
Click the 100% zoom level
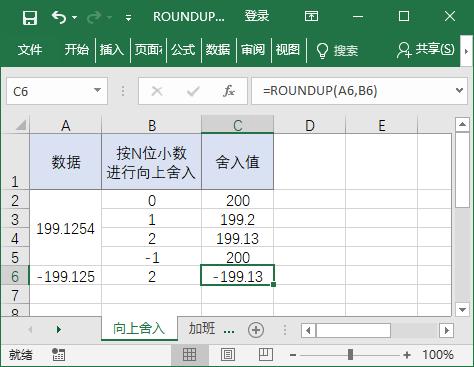(x=438, y=355)
